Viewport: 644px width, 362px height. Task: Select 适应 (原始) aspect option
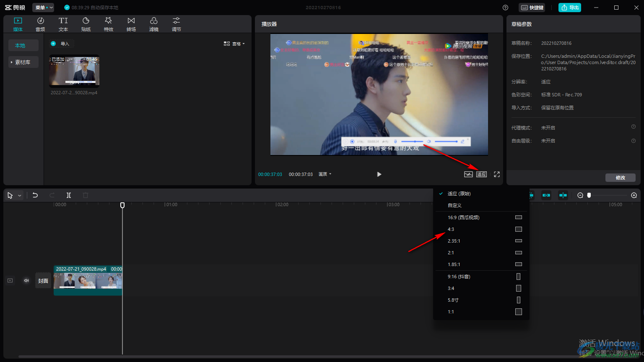click(x=481, y=194)
